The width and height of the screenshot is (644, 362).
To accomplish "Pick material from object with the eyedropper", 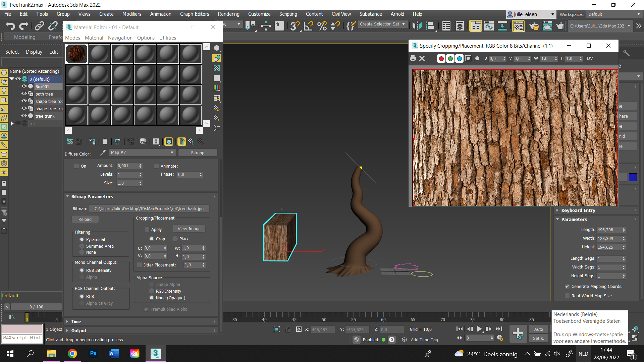I will pos(102,153).
